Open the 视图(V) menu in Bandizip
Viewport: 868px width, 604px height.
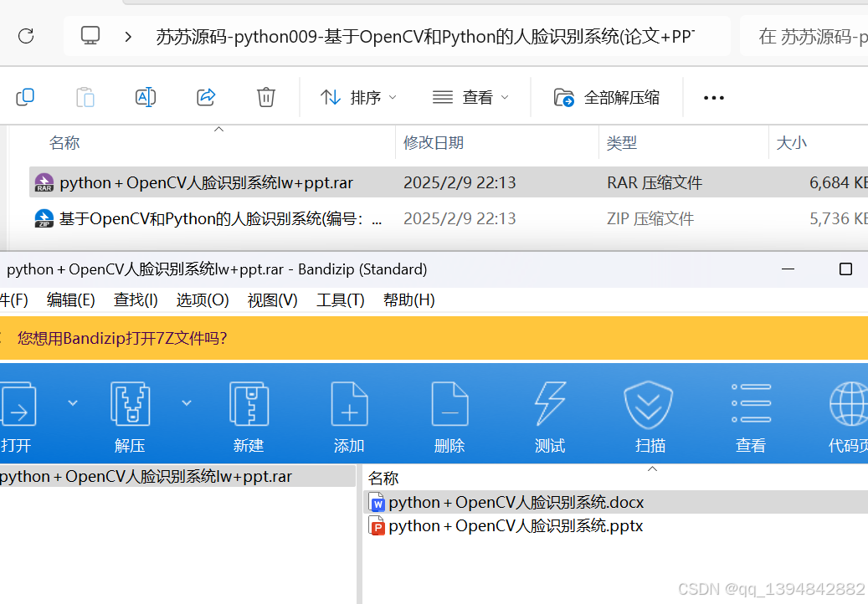coord(272,299)
